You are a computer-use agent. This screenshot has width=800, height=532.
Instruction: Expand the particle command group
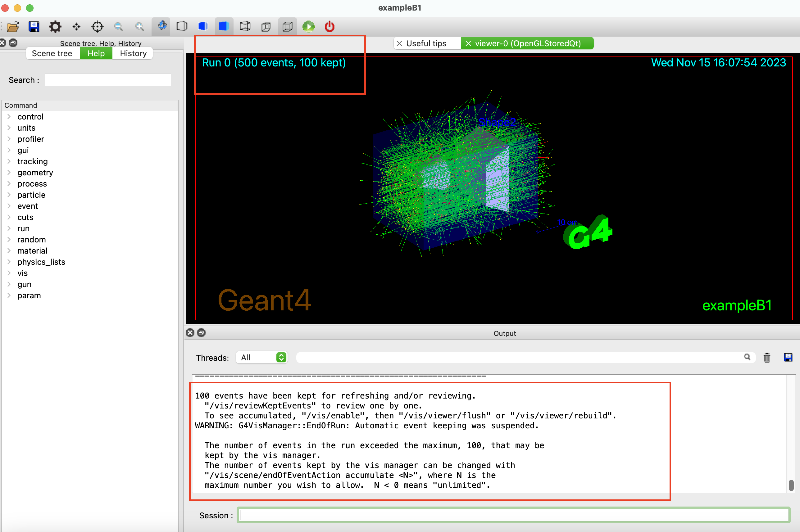[x=9, y=195]
